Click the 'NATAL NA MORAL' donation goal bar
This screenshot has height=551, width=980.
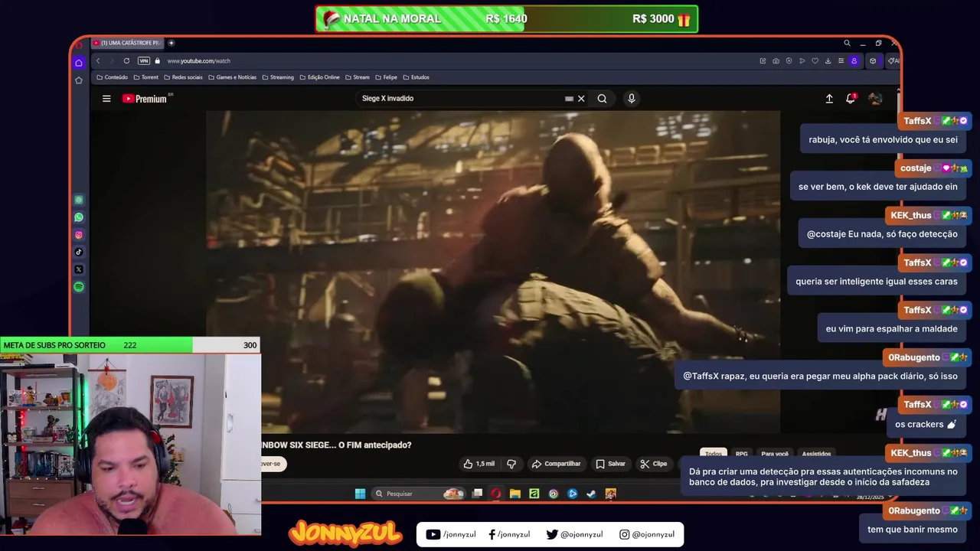coord(507,19)
